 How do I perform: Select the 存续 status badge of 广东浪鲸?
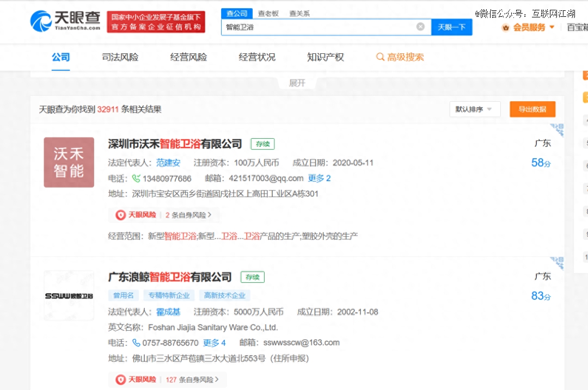coord(253,277)
